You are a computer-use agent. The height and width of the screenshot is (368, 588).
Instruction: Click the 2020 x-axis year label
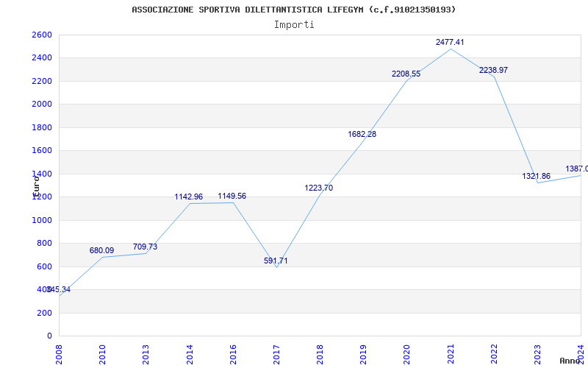[407, 354]
